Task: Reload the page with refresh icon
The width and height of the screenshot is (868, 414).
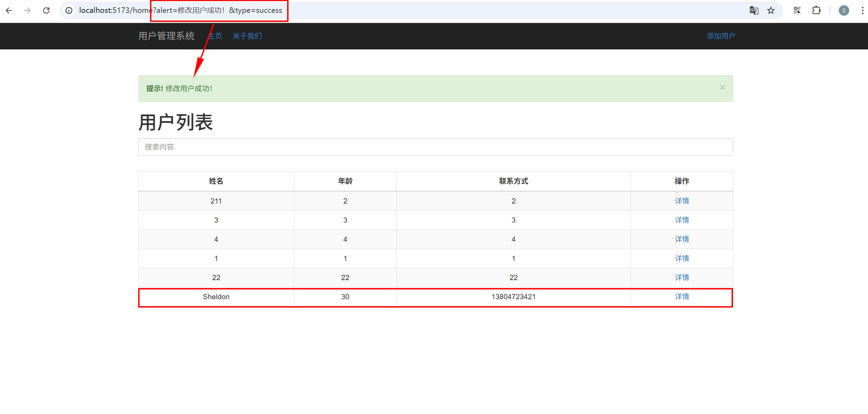Action: (x=46, y=10)
